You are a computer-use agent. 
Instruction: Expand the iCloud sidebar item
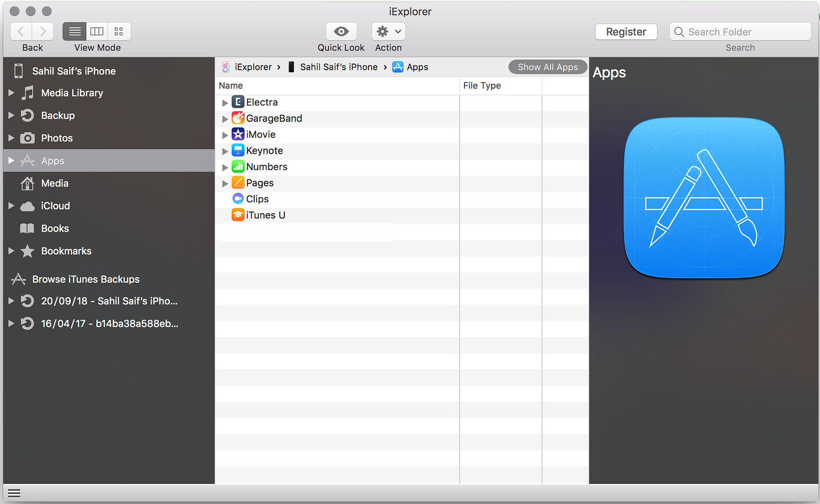click(11, 205)
